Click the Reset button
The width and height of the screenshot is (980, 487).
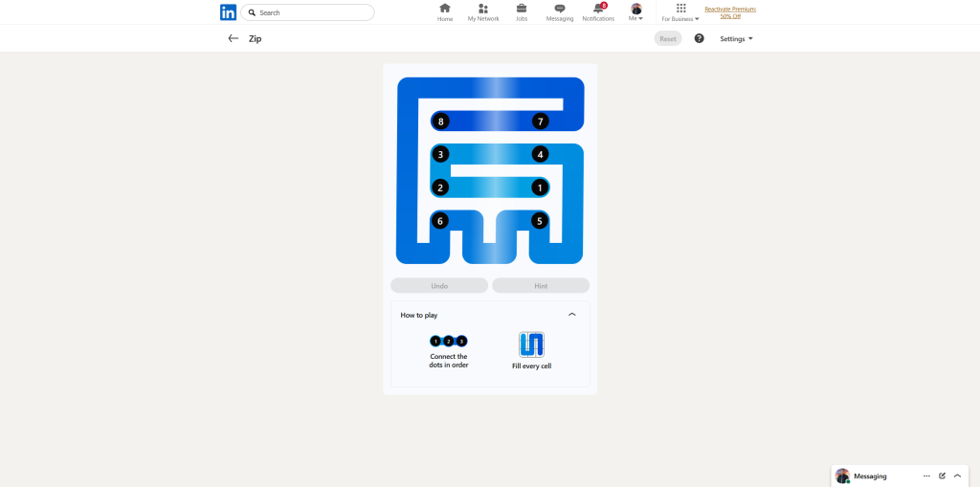(x=668, y=38)
